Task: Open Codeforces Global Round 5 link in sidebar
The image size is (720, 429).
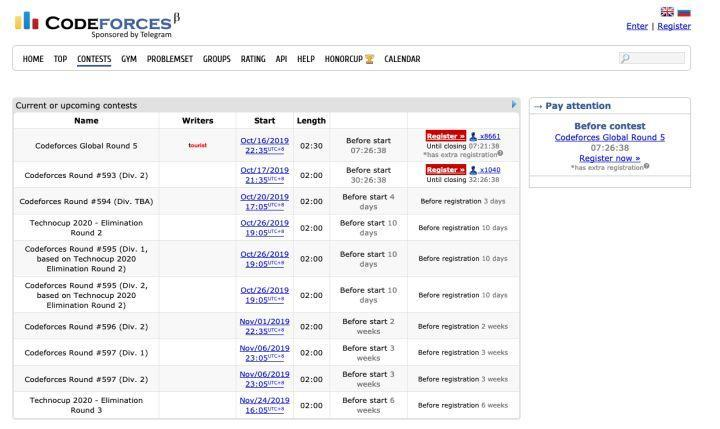Action: [610, 137]
